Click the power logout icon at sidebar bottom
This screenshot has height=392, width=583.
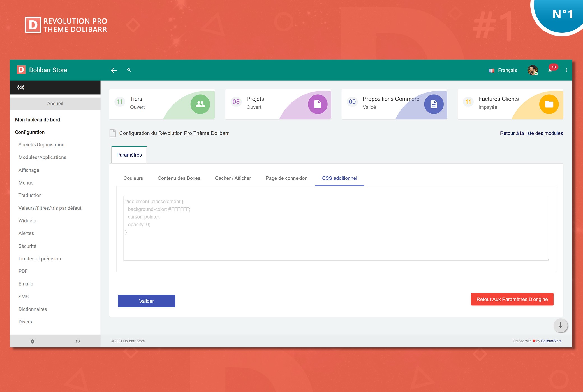pos(78,341)
